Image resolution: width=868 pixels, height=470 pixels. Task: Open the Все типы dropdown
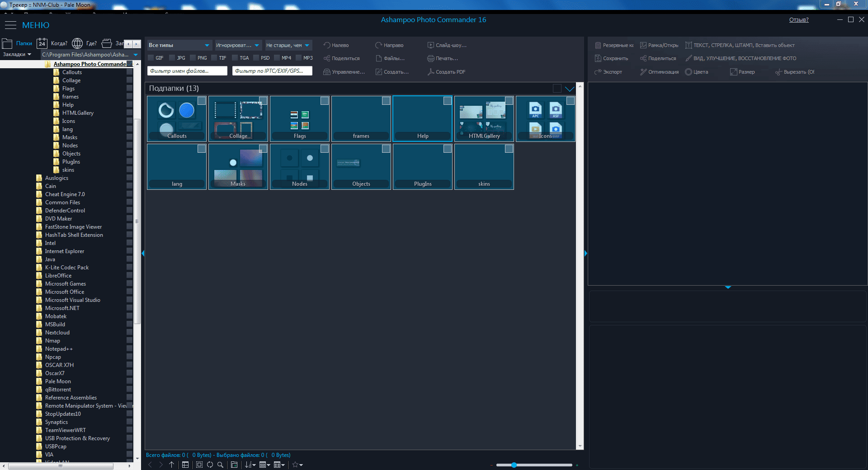tap(179, 45)
